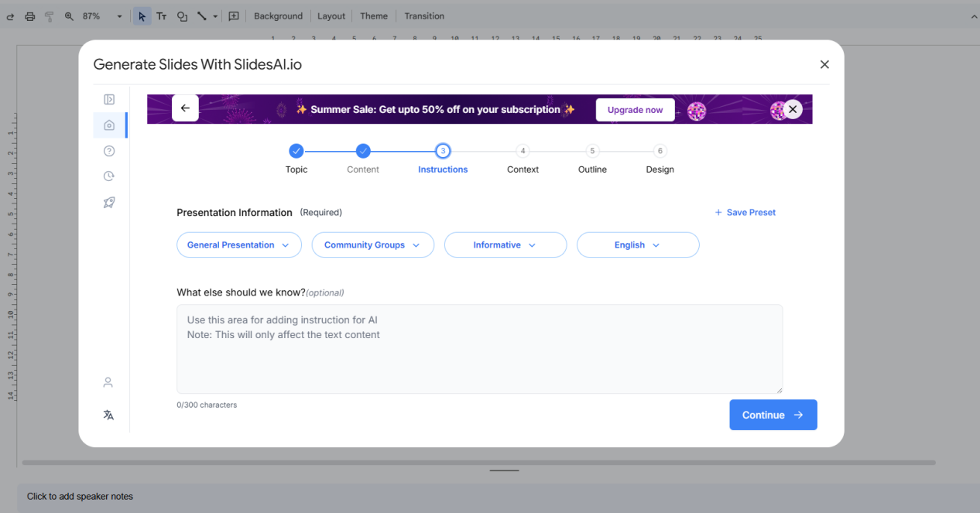The height and width of the screenshot is (513, 980).
Task: Open the history clock icon
Action: [x=109, y=176]
